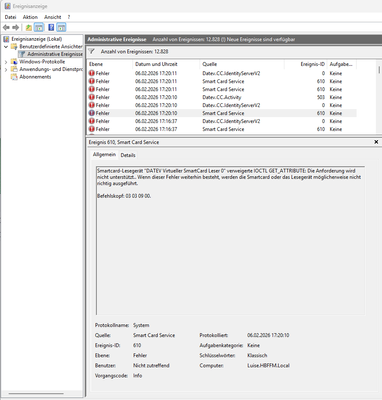This screenshot has height=400, width=382.
Task: Sort by Datum und Uhrzeit column header
Action: click(166, 64)
